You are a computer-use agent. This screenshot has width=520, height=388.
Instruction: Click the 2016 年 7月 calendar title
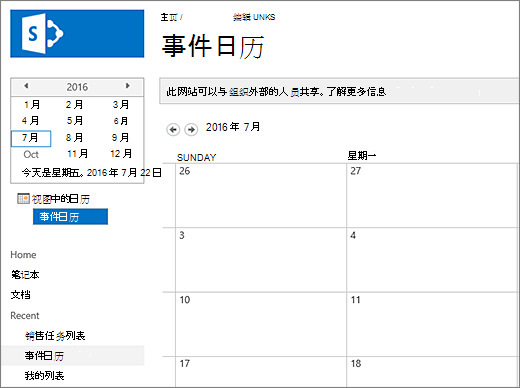[233, 127]
